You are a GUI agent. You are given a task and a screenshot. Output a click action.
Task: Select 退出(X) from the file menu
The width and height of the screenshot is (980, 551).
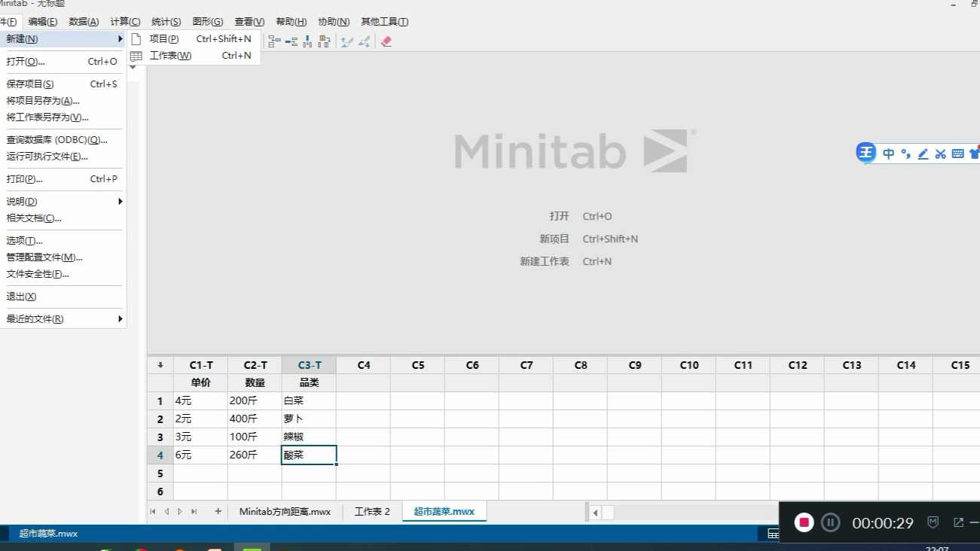[63, 297]
